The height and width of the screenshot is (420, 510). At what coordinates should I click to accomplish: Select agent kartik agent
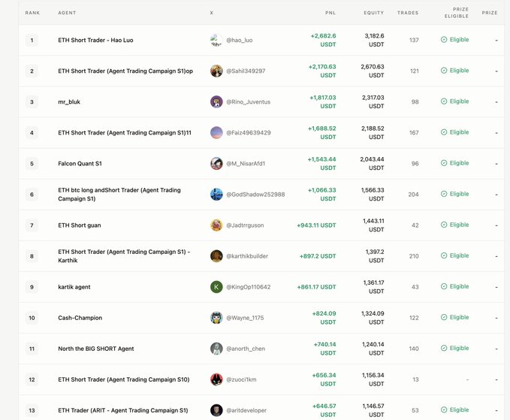coord(74,287)
